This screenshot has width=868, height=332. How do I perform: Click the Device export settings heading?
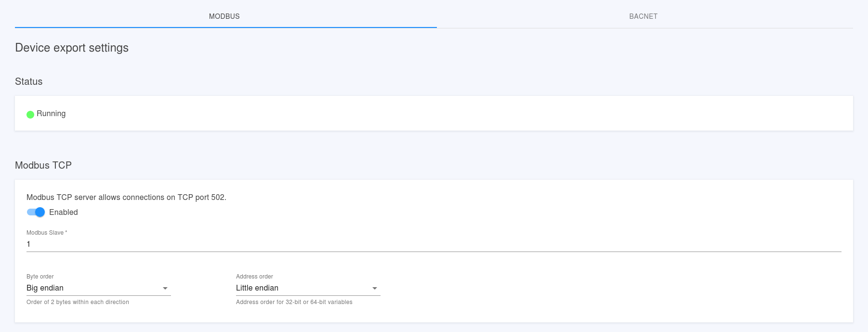point(72,48)
